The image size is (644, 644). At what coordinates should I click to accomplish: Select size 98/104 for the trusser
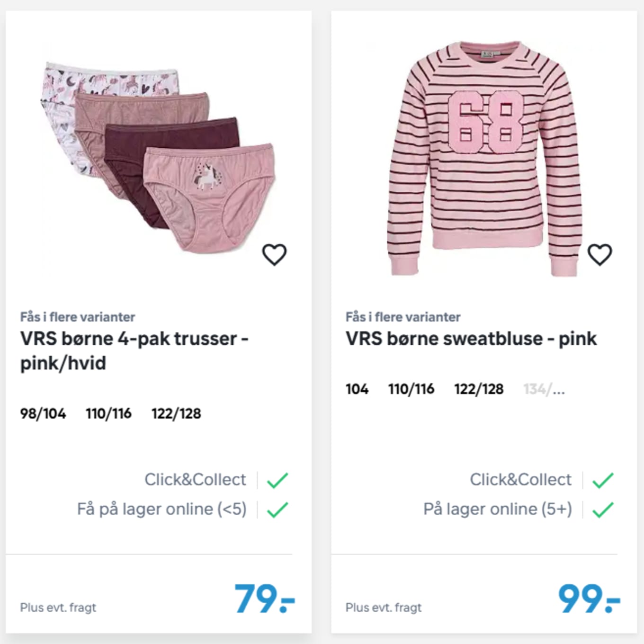pyautogui.click(x=43, y=413)
